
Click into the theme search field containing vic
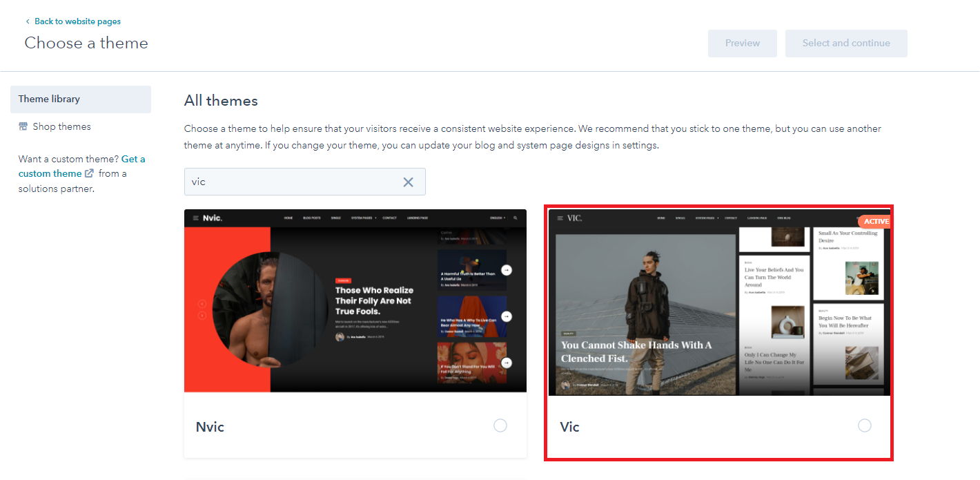(290, 182)
